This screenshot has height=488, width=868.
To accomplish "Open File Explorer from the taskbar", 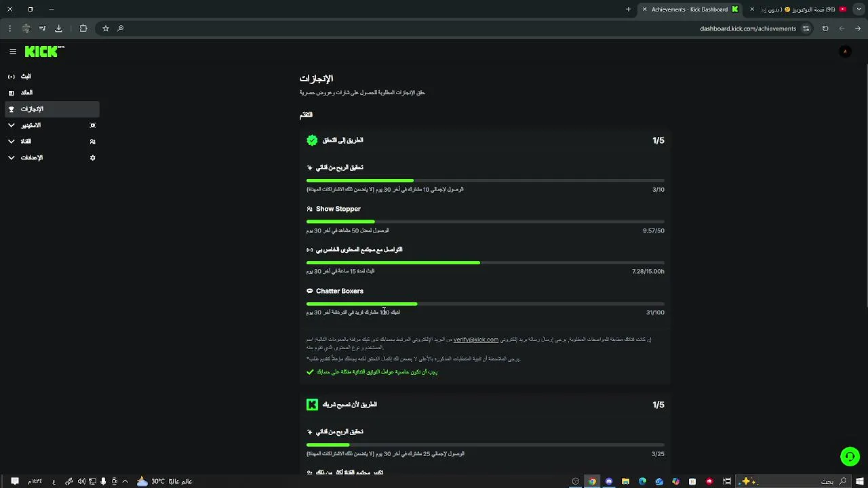I will 626,481.
